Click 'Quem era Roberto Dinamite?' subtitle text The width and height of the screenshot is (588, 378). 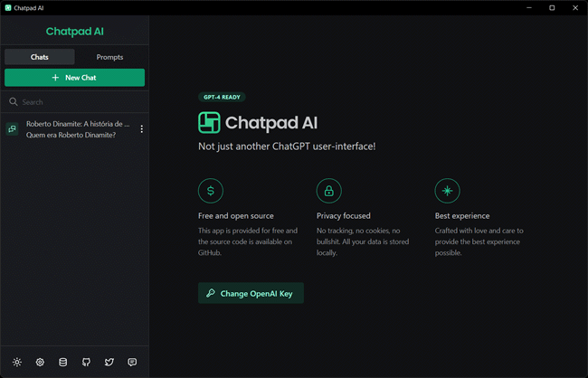pos(71,135)
